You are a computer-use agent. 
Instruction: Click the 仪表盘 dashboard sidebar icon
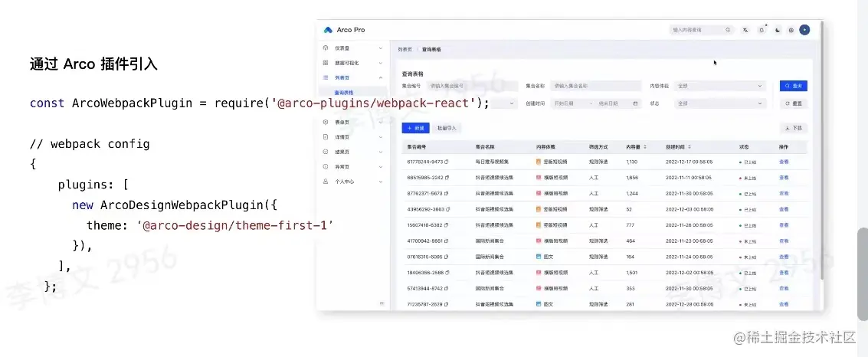(326, 48)
